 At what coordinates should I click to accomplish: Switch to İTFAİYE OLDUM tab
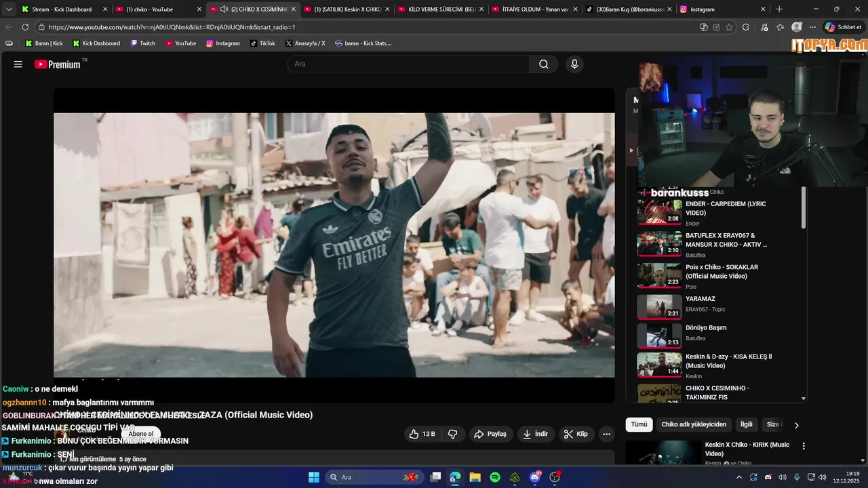[535, 9]
